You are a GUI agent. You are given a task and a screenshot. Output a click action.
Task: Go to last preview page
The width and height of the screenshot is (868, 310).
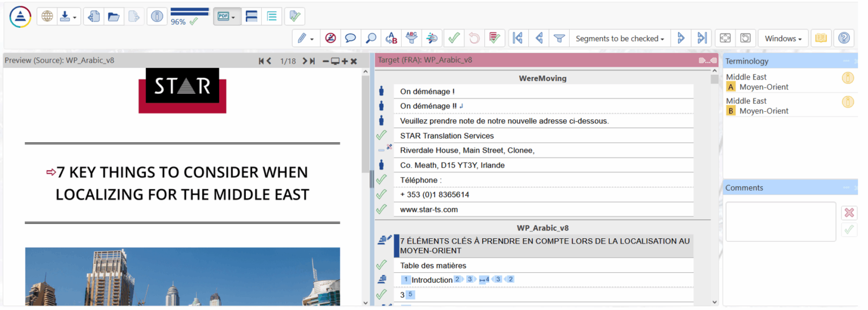312,61
